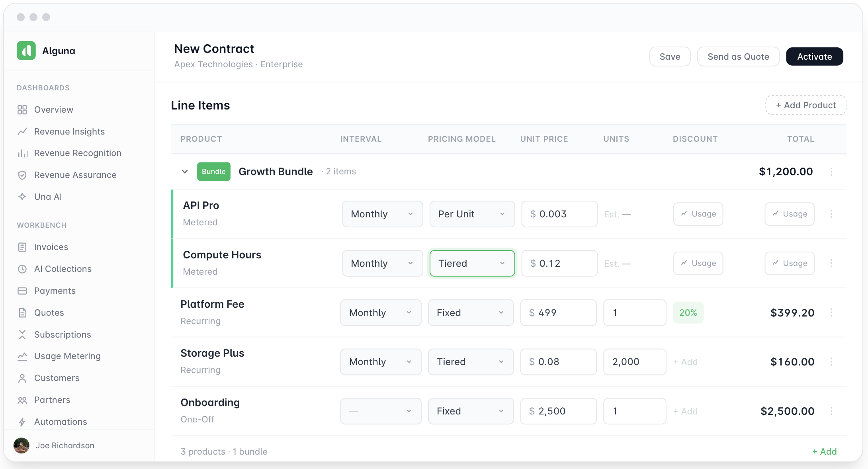This screenshot has width=868, height=469.
Task: Open Revenue Insights trend icon
Action: [x=22, y=131]
